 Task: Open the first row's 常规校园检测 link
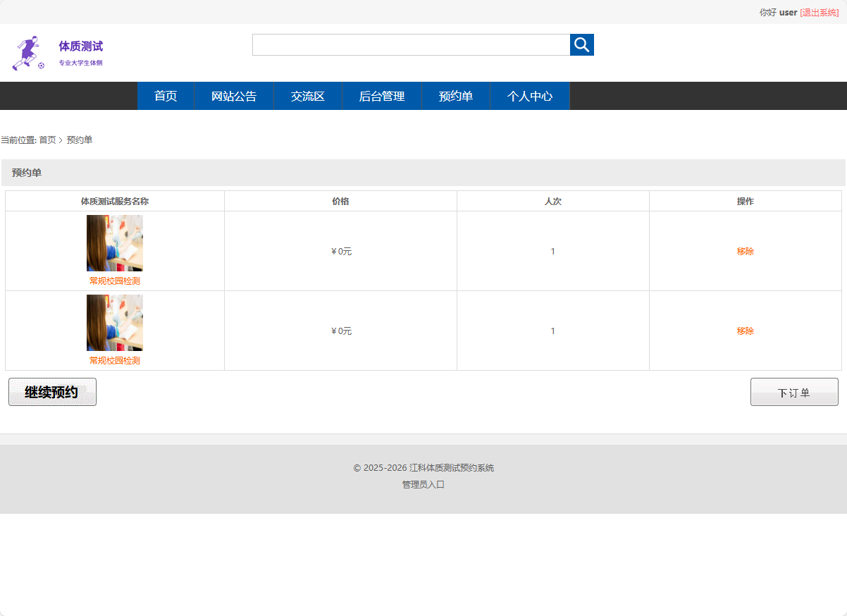[115, 281]
